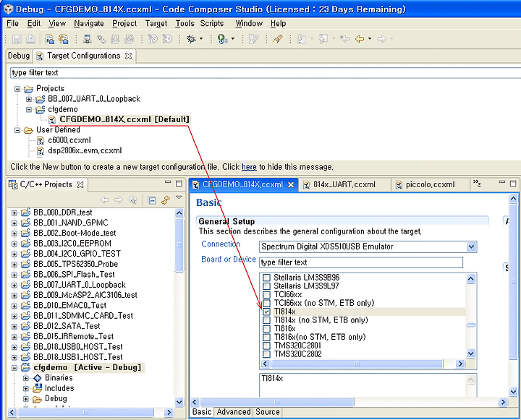Click the Print toolbar icon
Image resolution: width=521 pixels, height=420 pixels.
(30, 39)
